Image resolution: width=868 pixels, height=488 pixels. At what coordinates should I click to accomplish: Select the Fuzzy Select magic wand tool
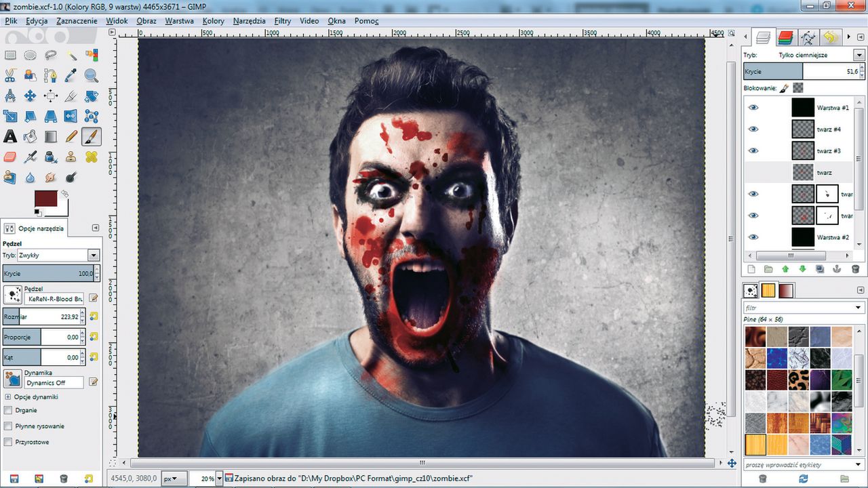71,56
